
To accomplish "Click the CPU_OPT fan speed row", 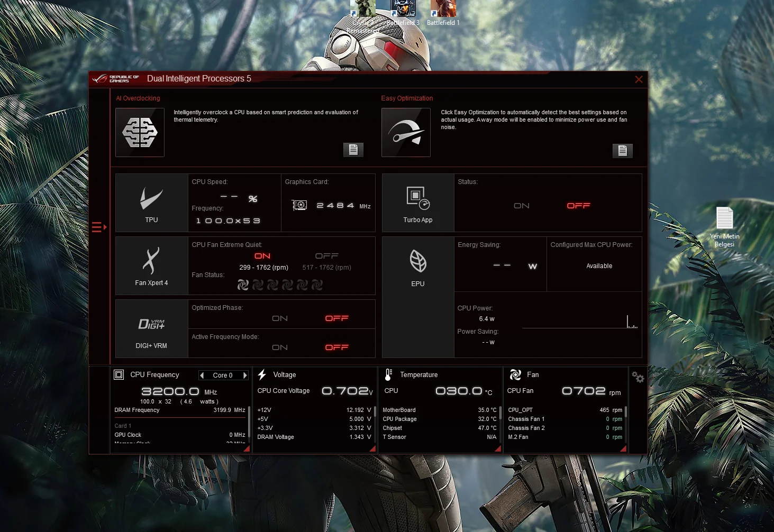I will pyautogui.click(x=565, y=410).
